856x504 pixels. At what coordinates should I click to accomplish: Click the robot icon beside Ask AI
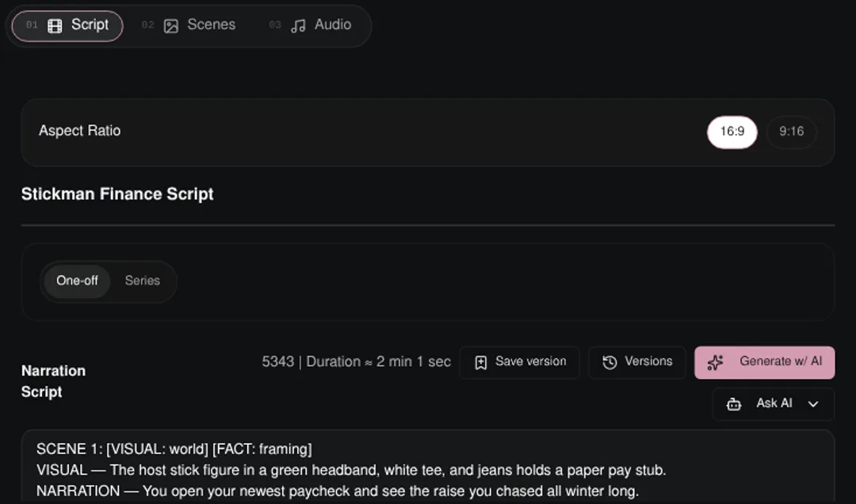(x=734, y=404)
